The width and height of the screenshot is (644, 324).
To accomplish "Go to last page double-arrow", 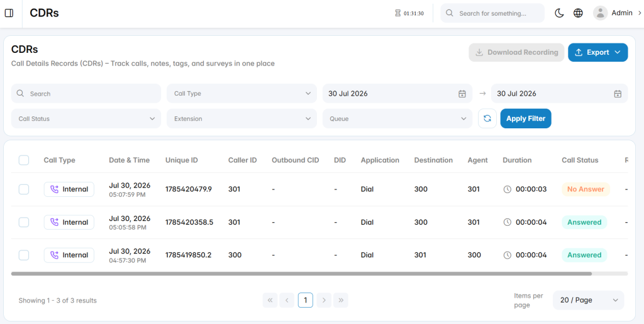I will (341, 300).
